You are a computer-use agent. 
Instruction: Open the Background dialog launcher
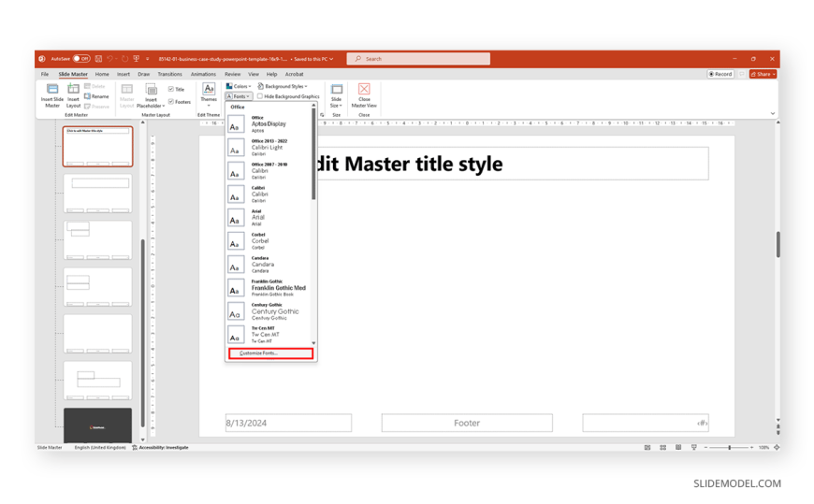coord(322,115)
